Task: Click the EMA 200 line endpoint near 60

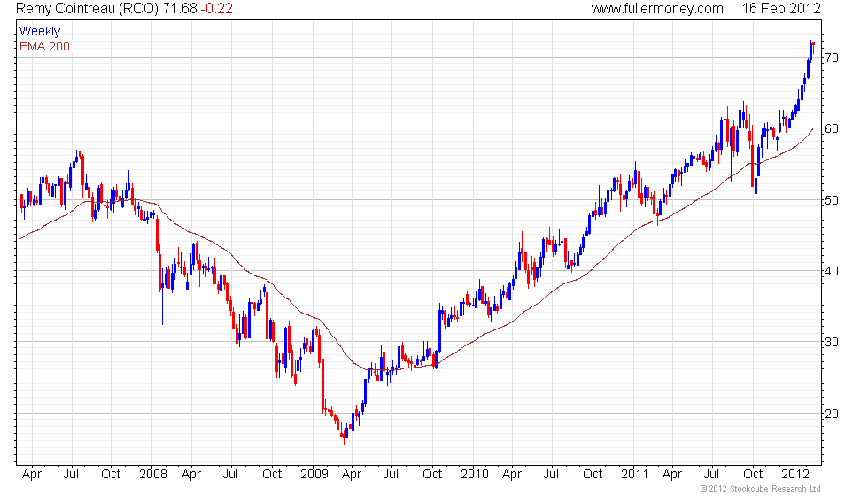Action: click(812, 129)
